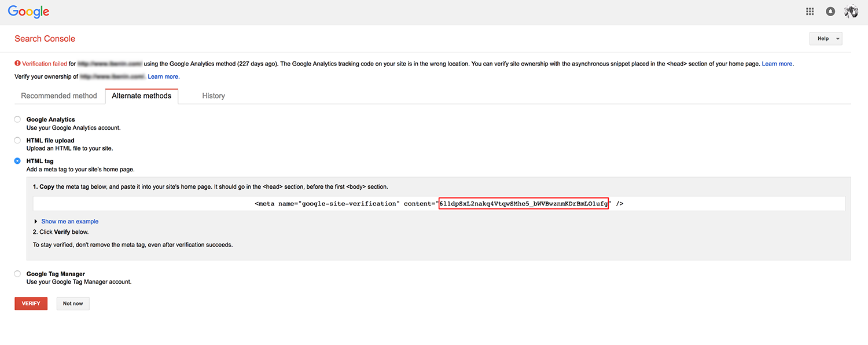The height and width of the screenshot is (345, 868).
Task: Click the Not now button
Action: 72,303
